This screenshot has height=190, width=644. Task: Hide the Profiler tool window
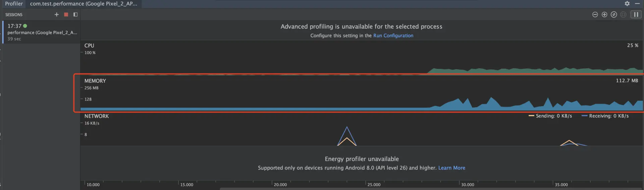click(x=637, y=3)
